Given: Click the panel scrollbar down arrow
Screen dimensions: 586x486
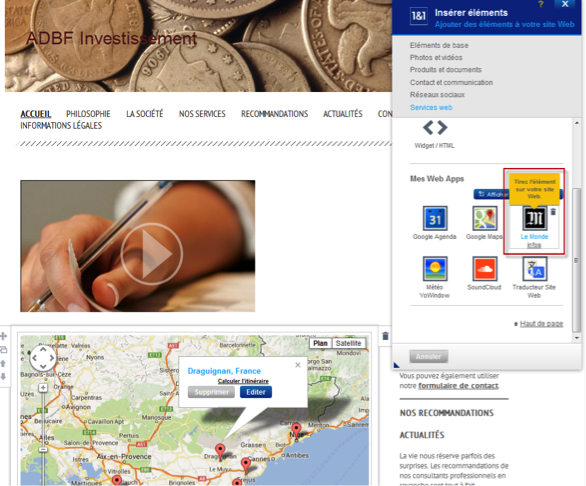Looking at the screenshot, I should 577,338.
